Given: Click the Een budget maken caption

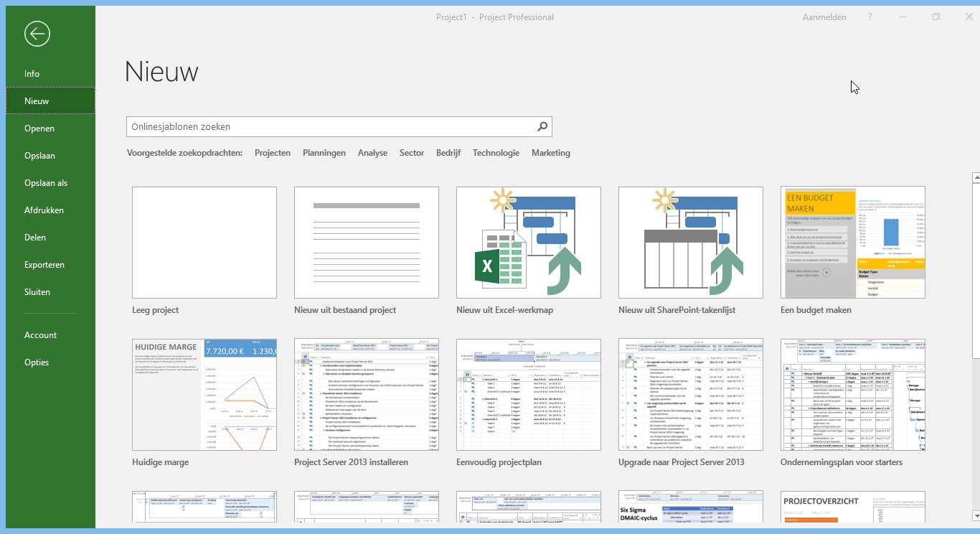Looking at the screenshot, I should click(816, 310).
